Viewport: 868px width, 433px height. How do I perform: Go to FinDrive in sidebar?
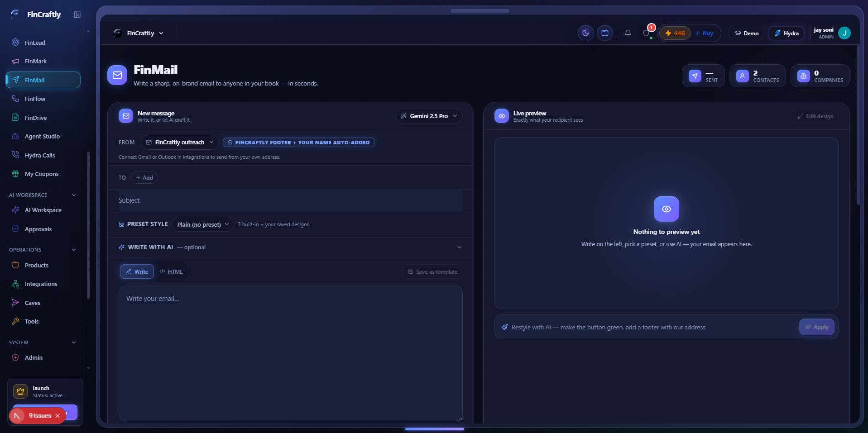click(43, 118)
